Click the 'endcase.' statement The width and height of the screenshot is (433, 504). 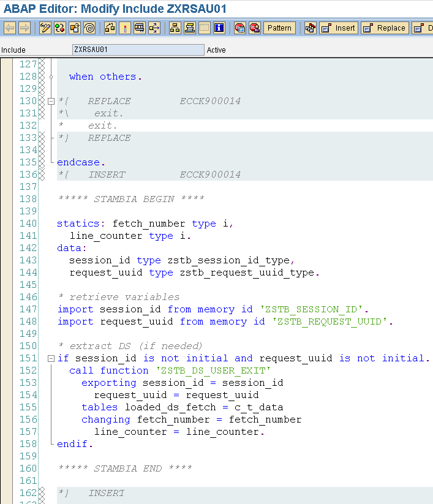81,162
